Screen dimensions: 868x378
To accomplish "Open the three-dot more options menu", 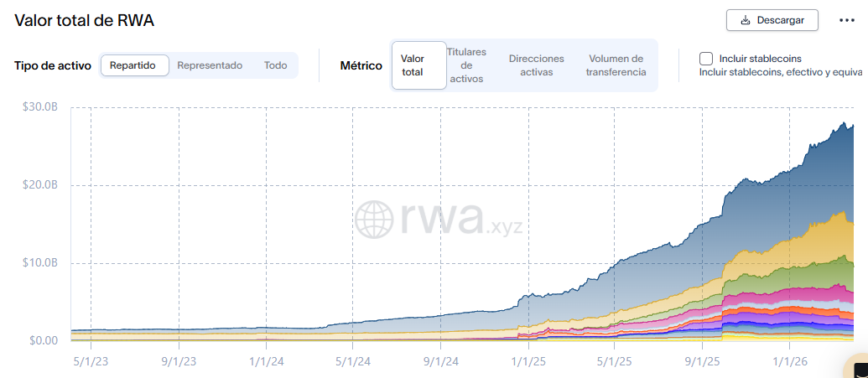I will click(x=846, y=20).
